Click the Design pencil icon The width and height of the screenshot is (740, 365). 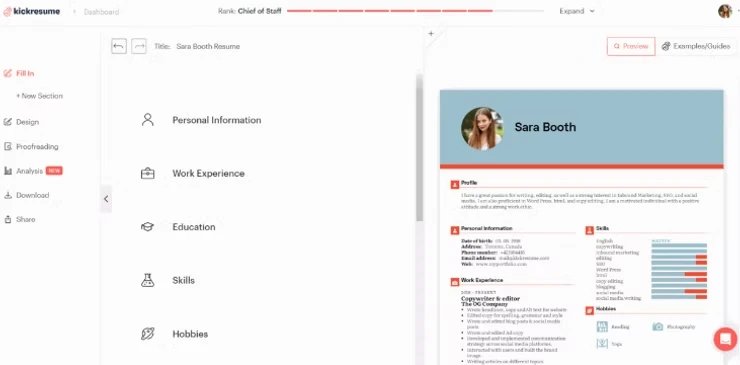[8, 122]
